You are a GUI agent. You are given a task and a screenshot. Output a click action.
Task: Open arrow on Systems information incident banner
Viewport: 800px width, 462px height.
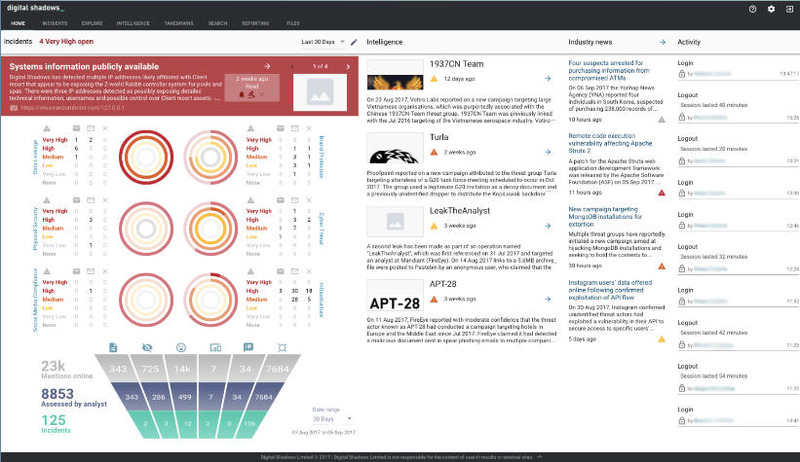[x=267, y=66]
